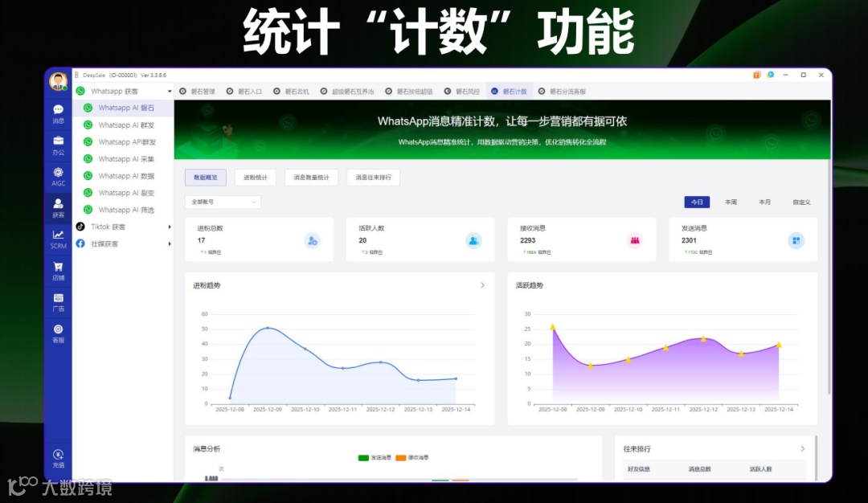868x503 pixels.
Task: Open the 充值 recharge sidebar icon
Action: (58, 458)
